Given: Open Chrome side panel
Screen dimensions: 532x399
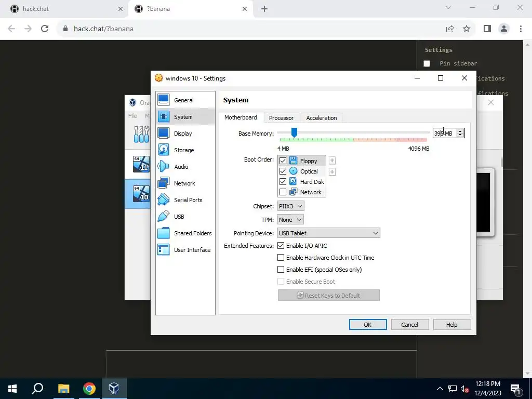Looking at the screenshot, I should (x=487, y=29).
